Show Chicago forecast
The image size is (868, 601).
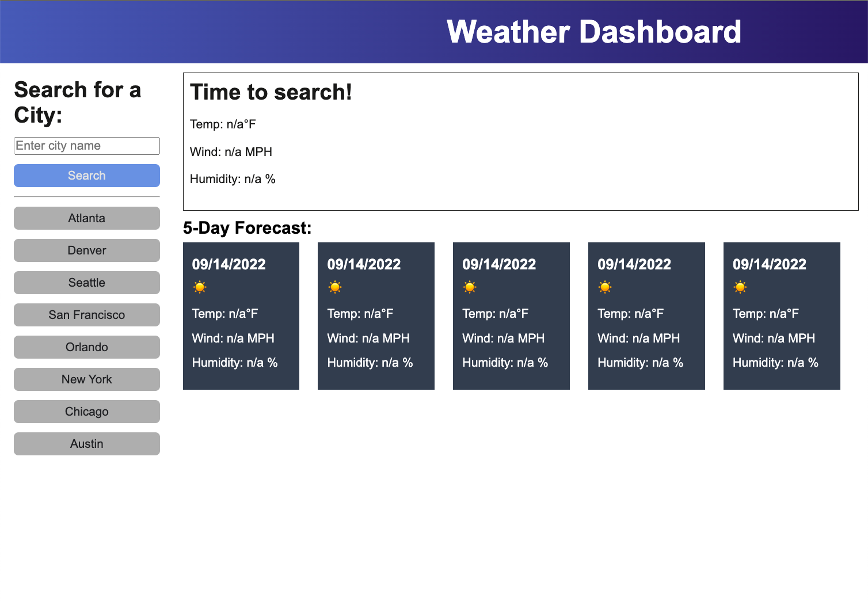tap(87, 412)
